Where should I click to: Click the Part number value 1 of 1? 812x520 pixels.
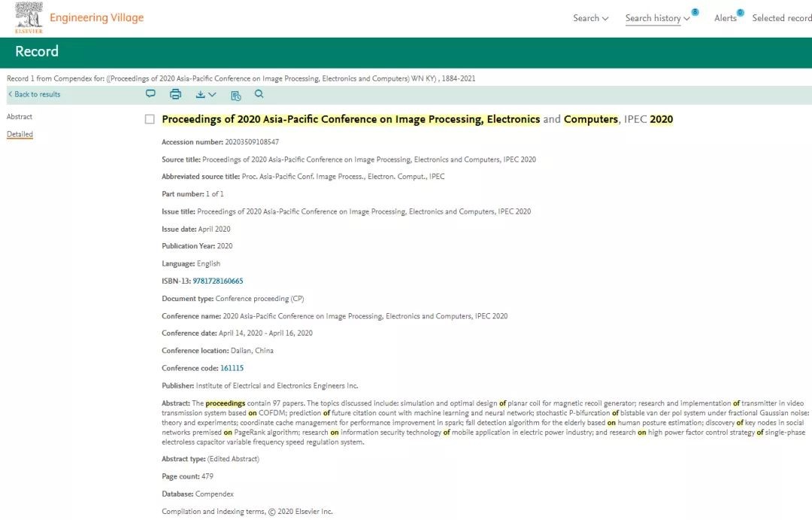(215, 194)
